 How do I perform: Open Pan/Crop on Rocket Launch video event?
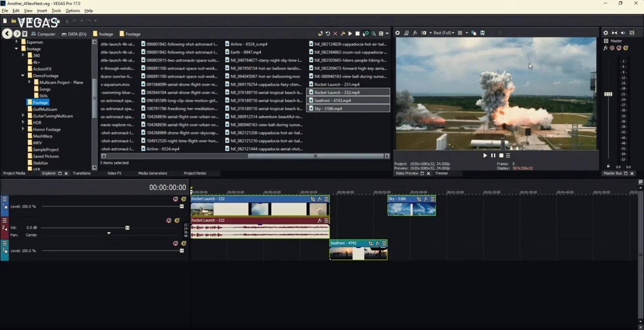(313, 199)
